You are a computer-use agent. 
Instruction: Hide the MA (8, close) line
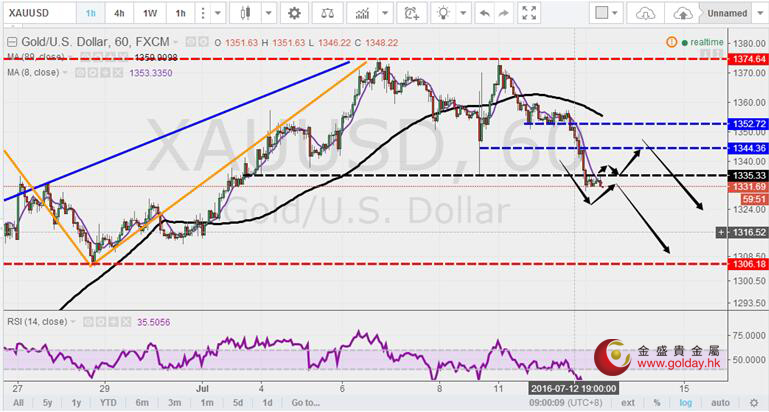pyautogui.click(x=79, y=73)
